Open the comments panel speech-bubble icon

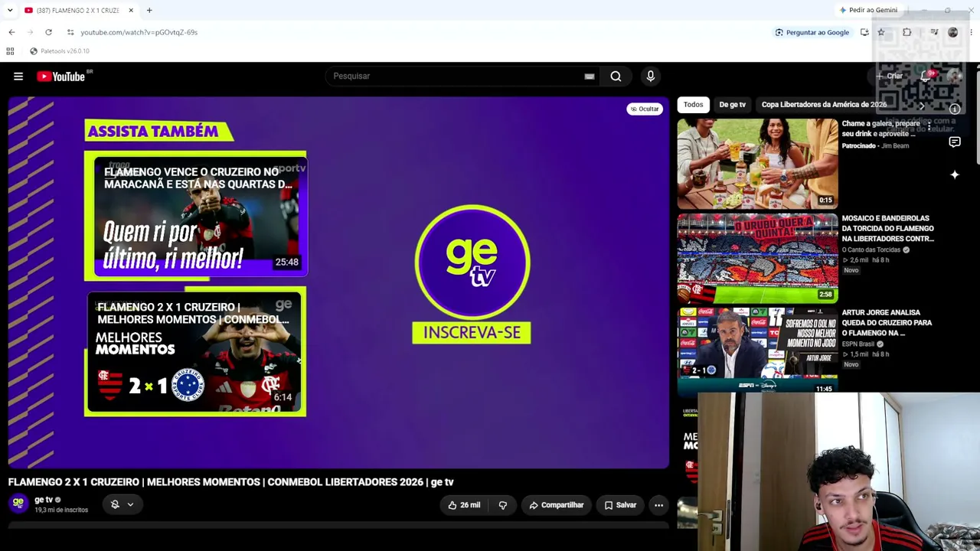point(955,142)
